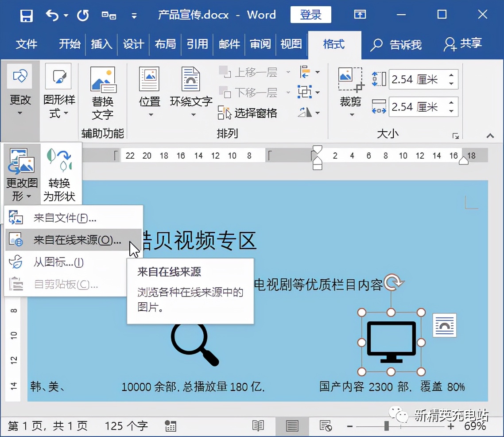This screenshot has width=504, height=437.
Task: Switch to the 审阅 ribbon tab
Action: (260, 44)
